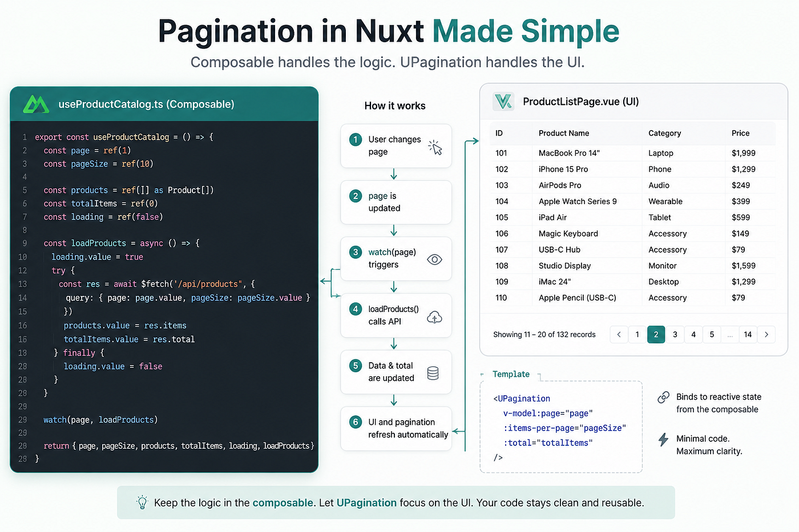Click the ':total="totalItems"' line
This screenshot has height=532, width=799.
click(548, 442)
